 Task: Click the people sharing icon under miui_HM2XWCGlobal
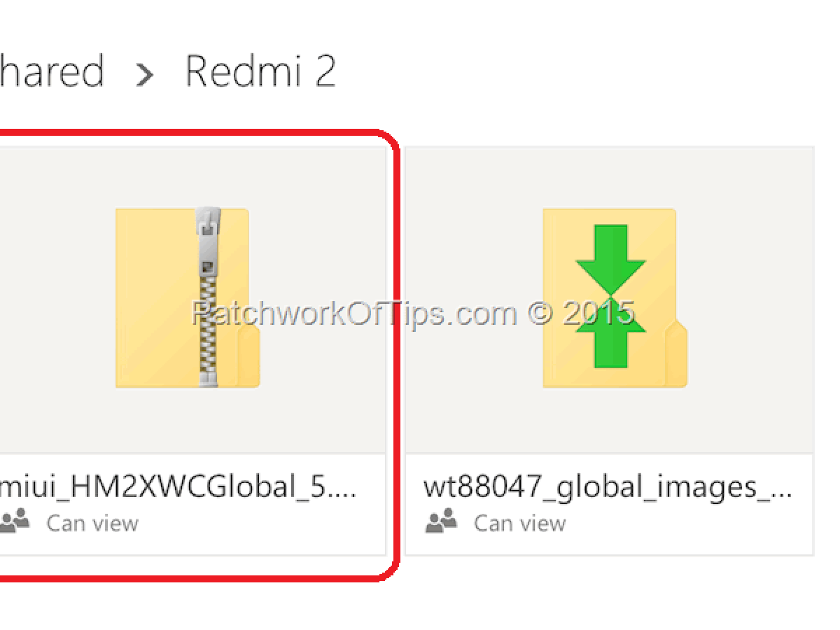click(14, 521)
